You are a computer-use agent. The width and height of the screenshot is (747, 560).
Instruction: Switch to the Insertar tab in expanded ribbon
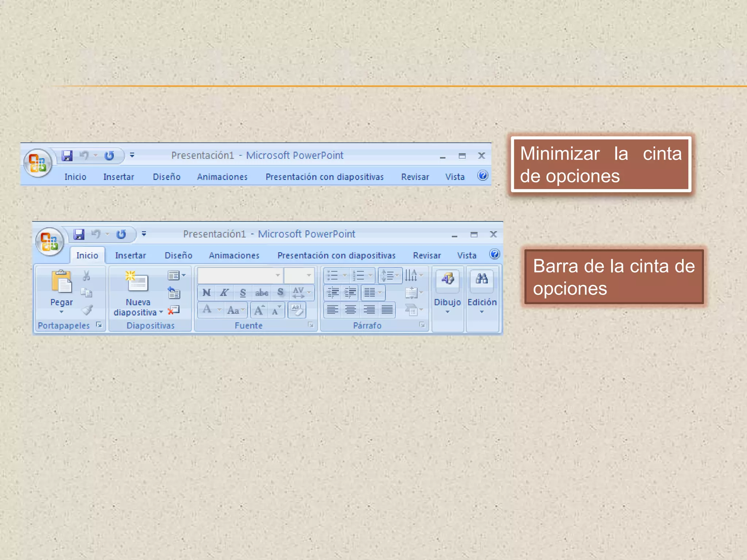tap(130, 256)
